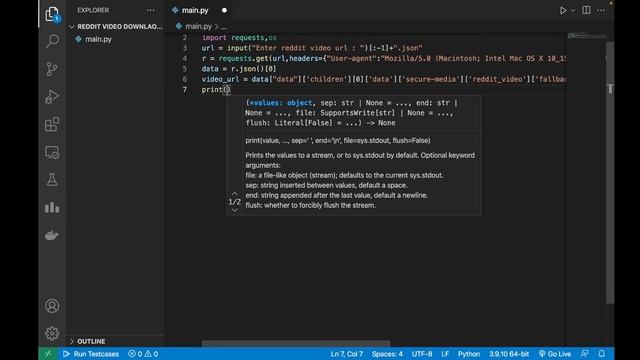The height and width of the screenshot is (360, 640).
Task: Open Explorer Views and More Actions ellipsis
Action: (151, 10)
